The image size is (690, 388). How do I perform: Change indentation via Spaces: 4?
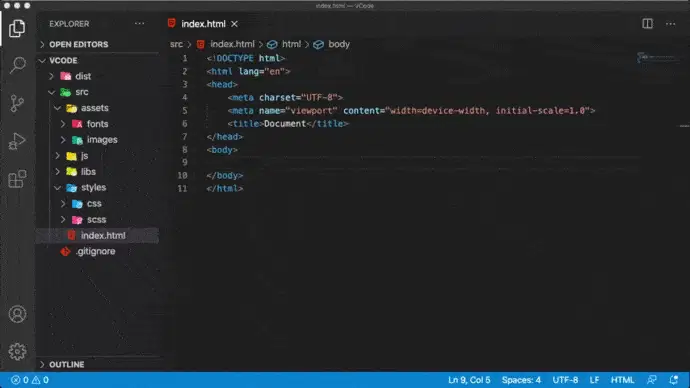pyautogui.click(x=521, y=380)
